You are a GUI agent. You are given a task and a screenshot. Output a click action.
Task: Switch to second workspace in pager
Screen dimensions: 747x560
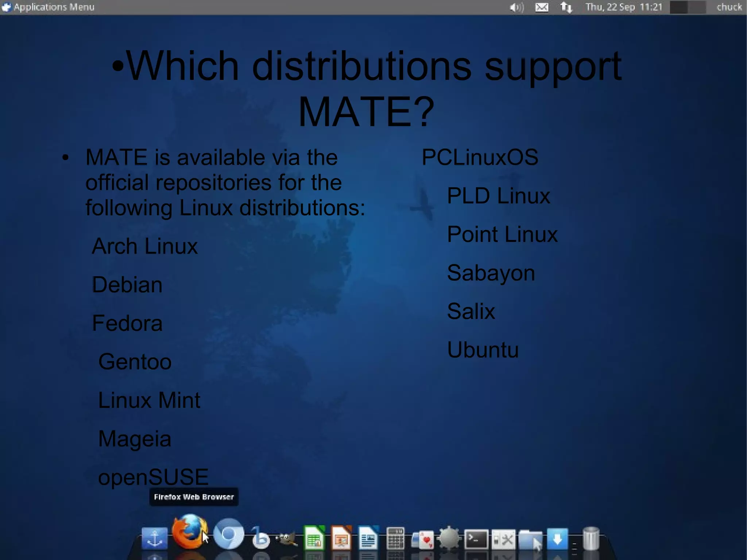pos(696,7)
